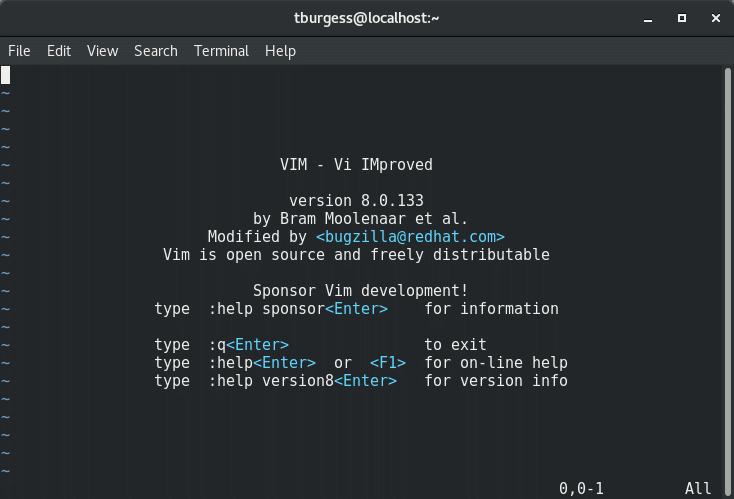Image resolution: width=734 pixels, height=499 pixels.
Task: Open the Help menu
Action: tap(280, 51)
